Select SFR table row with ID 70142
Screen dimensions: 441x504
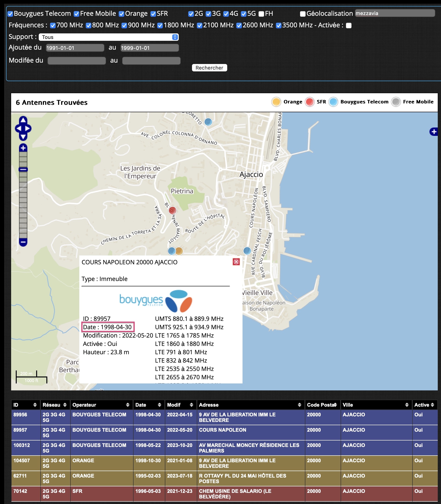click(224, 494)
